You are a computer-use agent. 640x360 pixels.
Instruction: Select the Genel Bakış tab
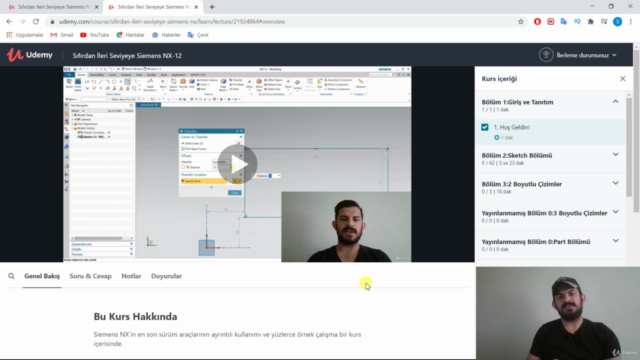coord(42,276)
